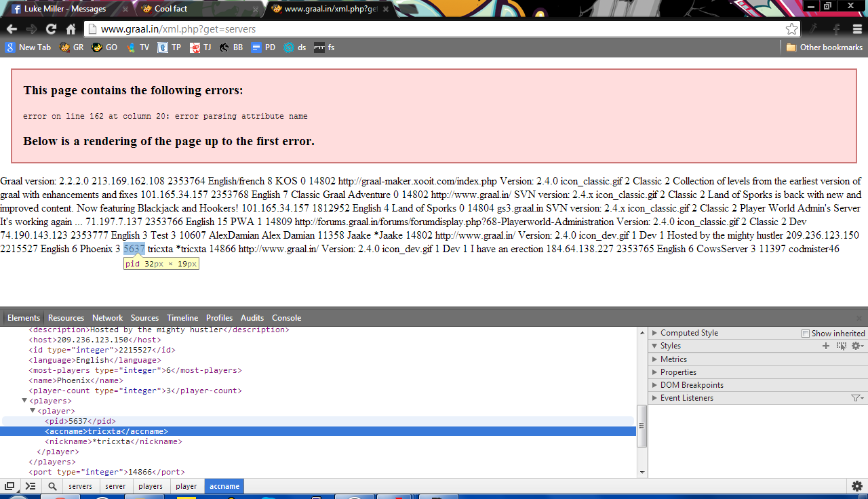
Task: Undock DevTools with bottom-left dock icon
Action: [9, 486]
